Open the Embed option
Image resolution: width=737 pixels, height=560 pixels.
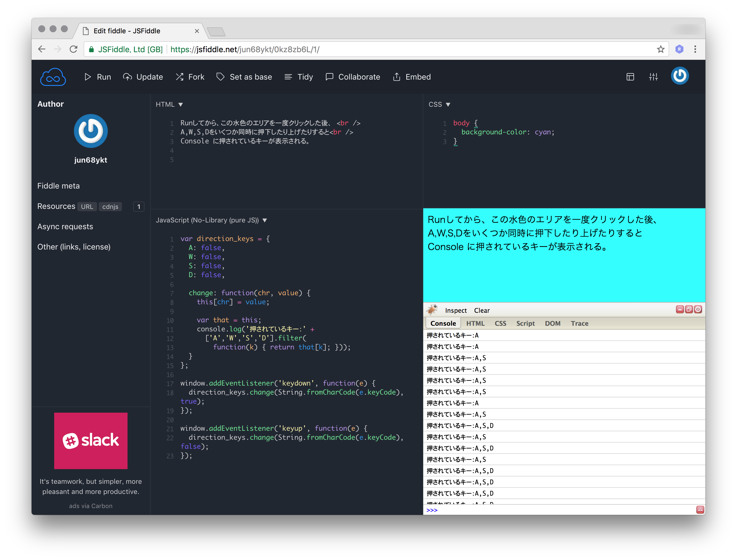[412, 77]
